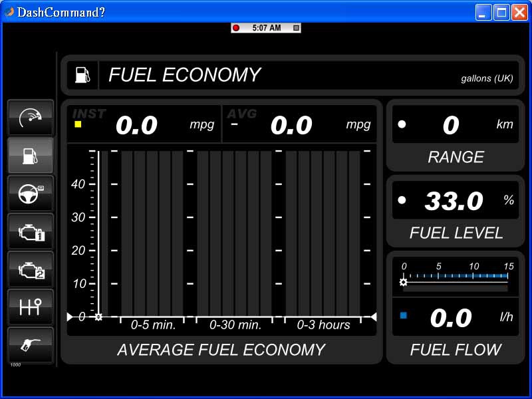Click the Range km display
This screenshot has width=532, height=399.
click(455, 124)
